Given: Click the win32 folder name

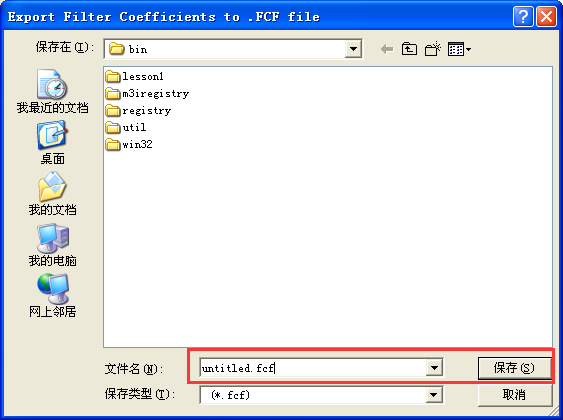Looking at the screenshot, I should coord(137,144).
